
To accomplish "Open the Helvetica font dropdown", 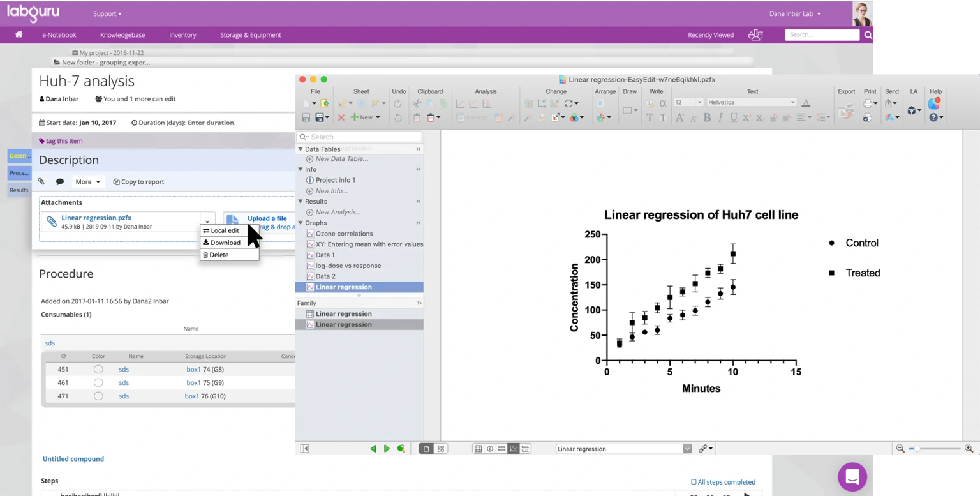I will click(x=751, y=102).
